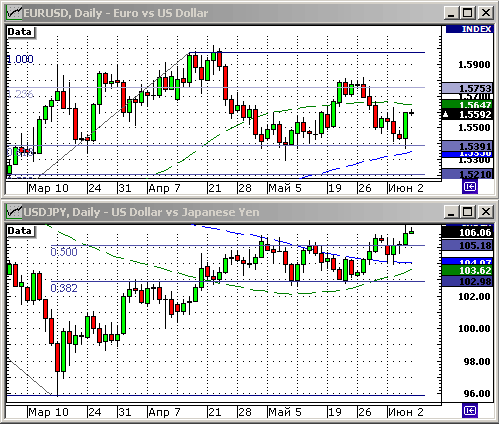Click Июн 2 date on USDJPY timeline
Screen dimensions: 499x424
(x=406, y=412)
